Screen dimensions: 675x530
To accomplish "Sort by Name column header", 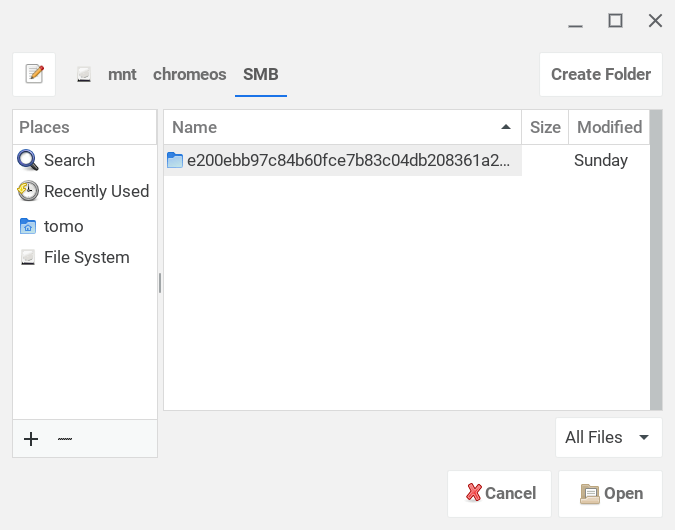I will point(343,127).
